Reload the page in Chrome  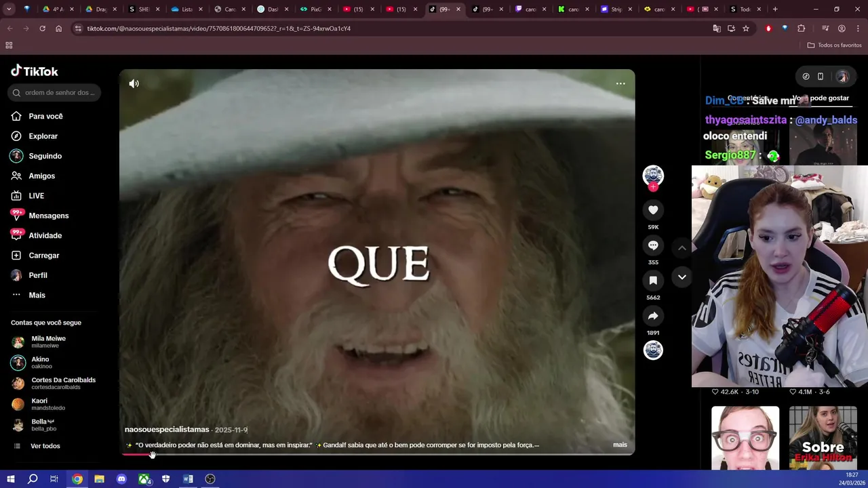point(42,28)
